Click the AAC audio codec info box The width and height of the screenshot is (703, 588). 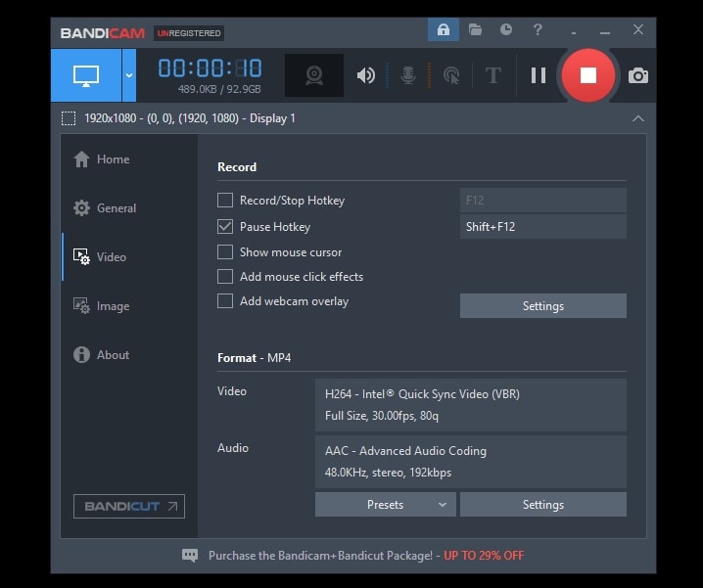(471, 462)
